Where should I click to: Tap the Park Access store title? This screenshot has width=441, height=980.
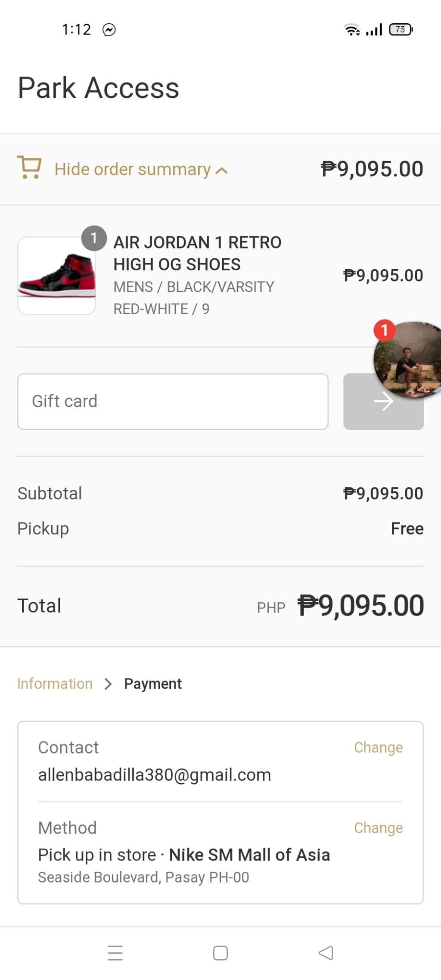[98, 88]
